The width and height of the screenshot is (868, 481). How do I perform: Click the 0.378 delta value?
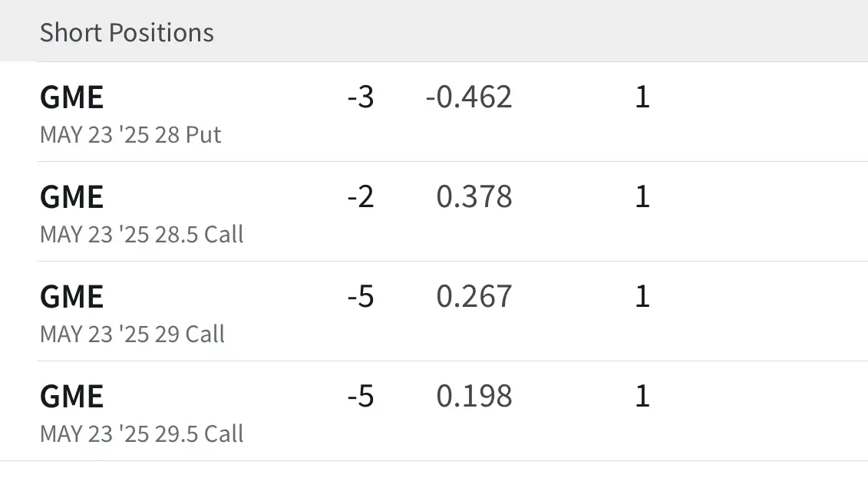(x=474, y=196)
